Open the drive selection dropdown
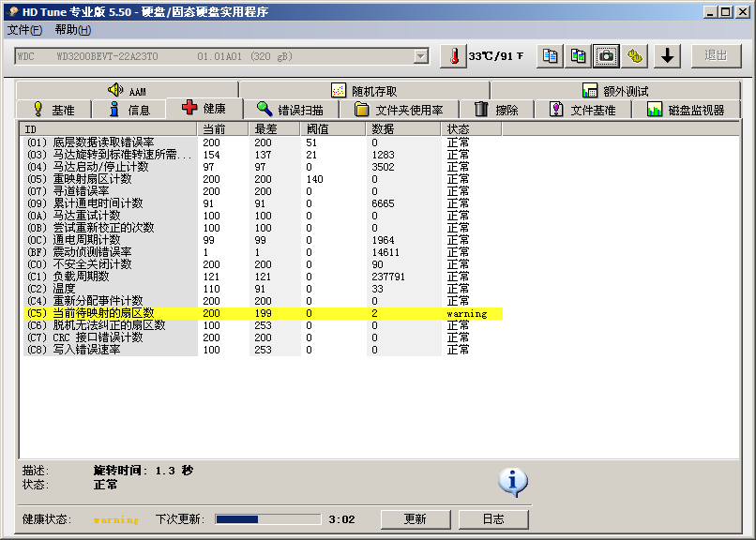The width and height of the screenshot is (756, 540). click(421, 56)
